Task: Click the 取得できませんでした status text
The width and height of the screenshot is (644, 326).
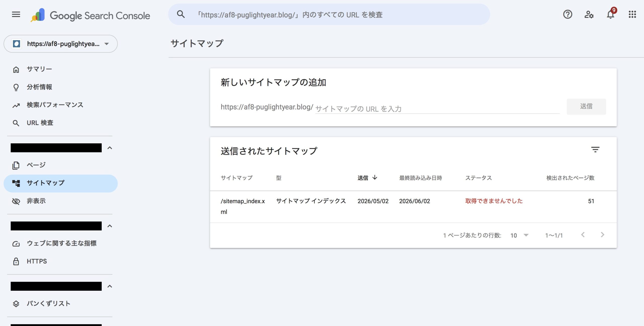Action: pyautogui.click(x=494, y=201)
